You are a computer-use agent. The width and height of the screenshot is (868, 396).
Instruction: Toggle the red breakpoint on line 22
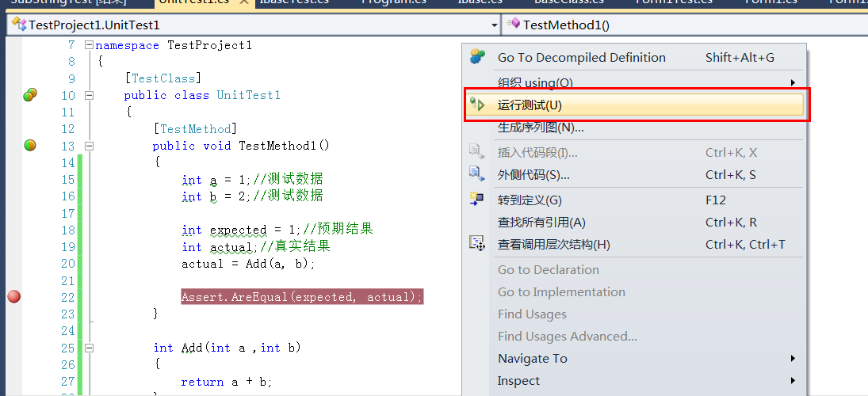point(13,297)
